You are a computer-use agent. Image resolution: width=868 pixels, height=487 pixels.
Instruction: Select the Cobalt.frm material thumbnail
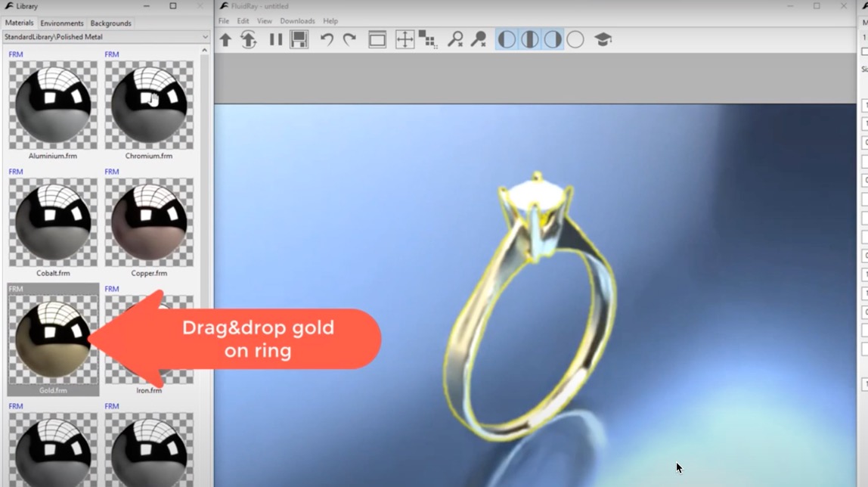point(53,222)
